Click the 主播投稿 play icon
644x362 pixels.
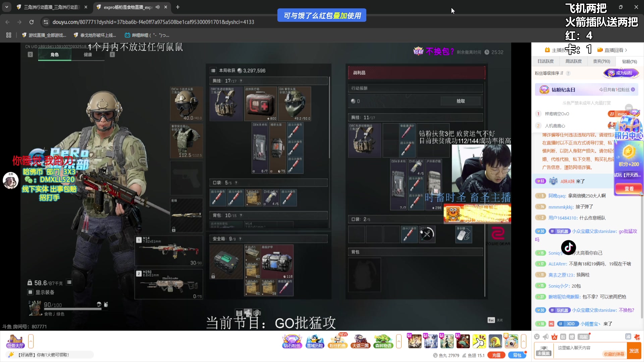(x=547, y=50)
